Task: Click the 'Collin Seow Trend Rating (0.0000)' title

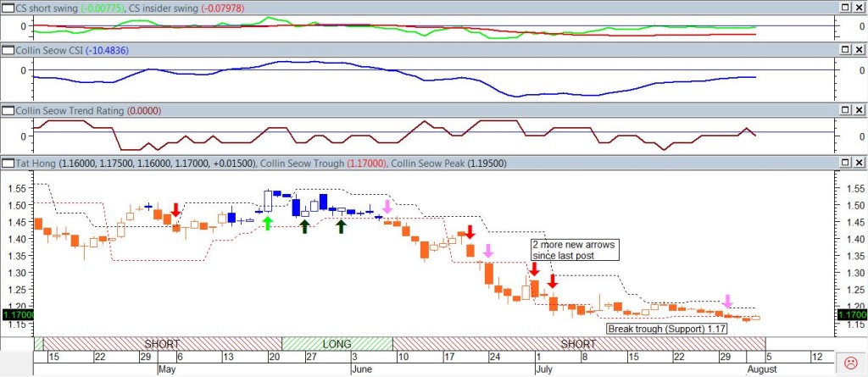Action: (88, 111)
